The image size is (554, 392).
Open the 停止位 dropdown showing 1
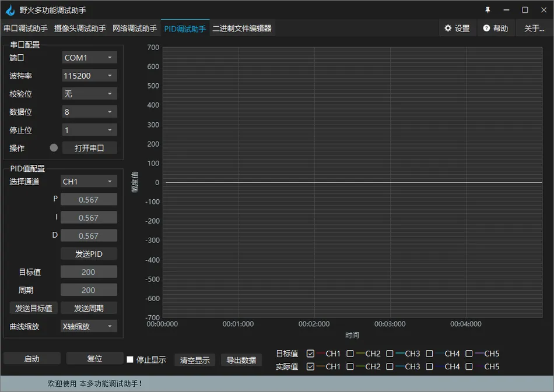pos(89,130)
